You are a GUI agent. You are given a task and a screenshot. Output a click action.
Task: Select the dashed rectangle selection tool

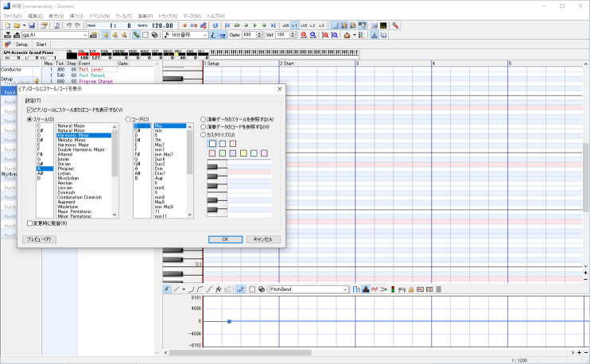coord(146,35)
